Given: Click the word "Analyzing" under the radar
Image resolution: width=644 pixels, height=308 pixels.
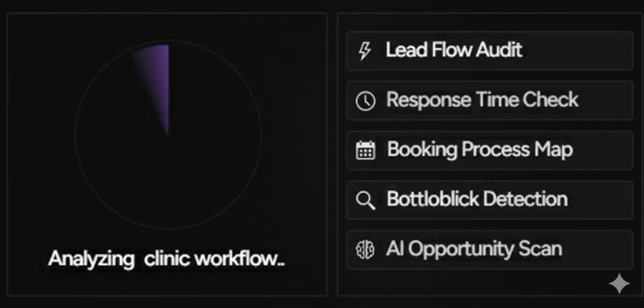Looking at the screenshot, I should (x=91, y=259).
